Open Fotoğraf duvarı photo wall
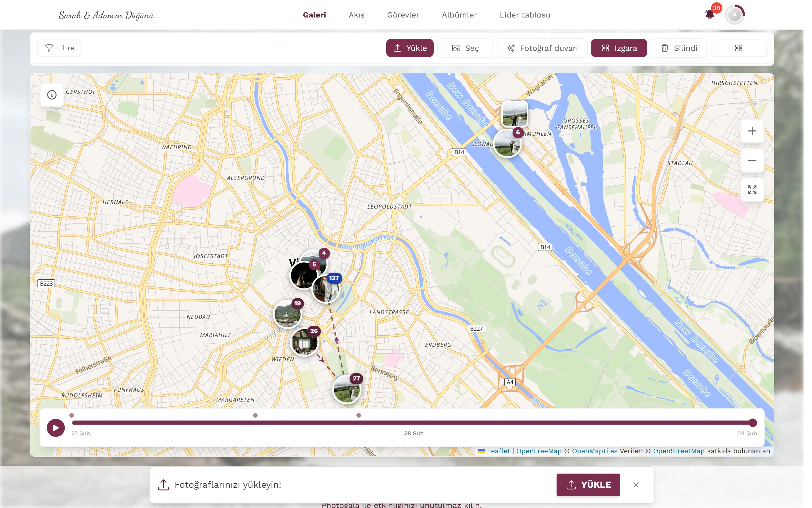 coord(542,48)
